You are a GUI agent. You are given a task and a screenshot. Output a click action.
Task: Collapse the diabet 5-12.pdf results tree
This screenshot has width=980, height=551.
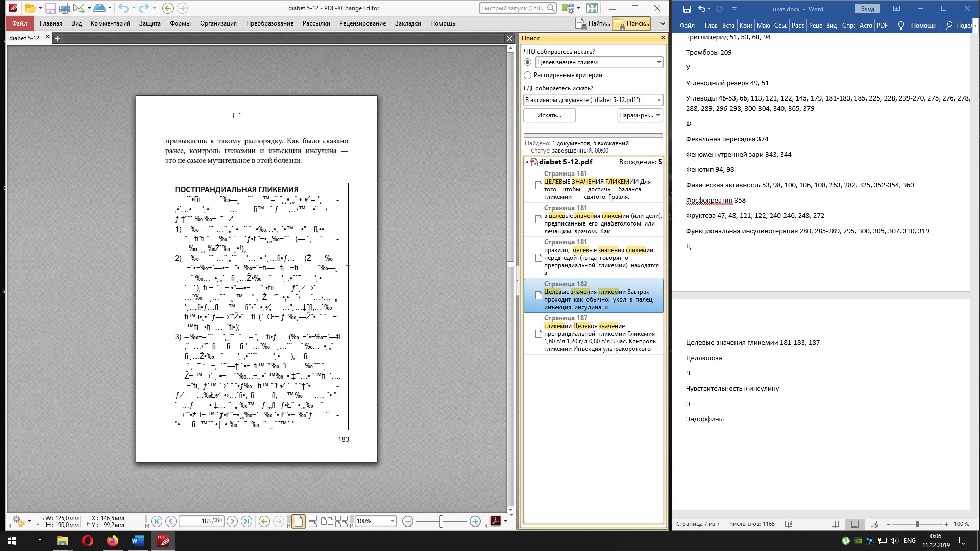pyautogui.click(x=527, y=162)
